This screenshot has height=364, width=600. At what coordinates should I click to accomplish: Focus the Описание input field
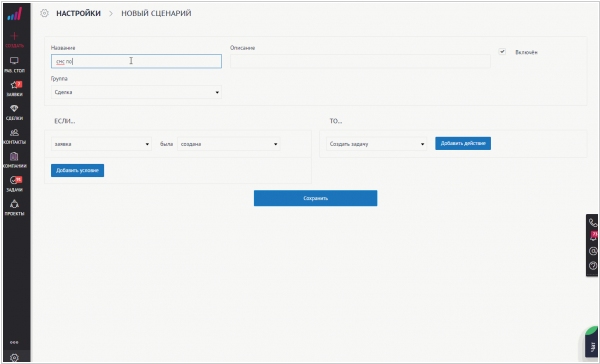coord(360,61)
